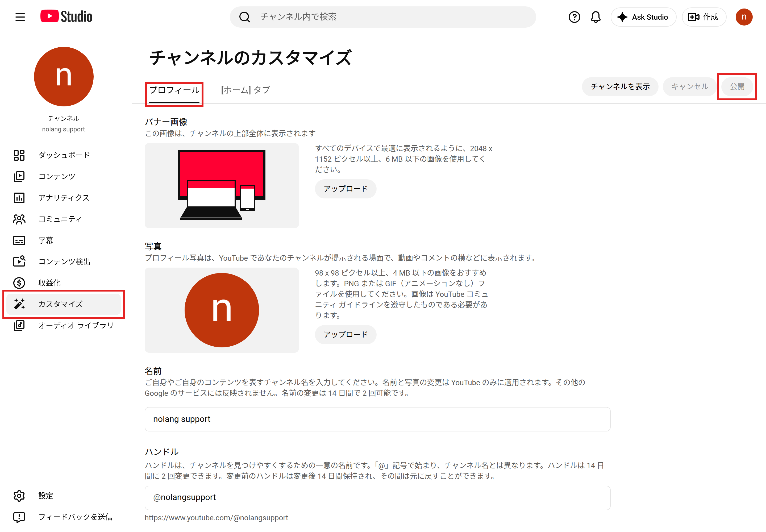The height and width of the screenshot is (532, 766).
Task: Open the help question mark icon
Action: pyautogui.click(x=574, y=17)
